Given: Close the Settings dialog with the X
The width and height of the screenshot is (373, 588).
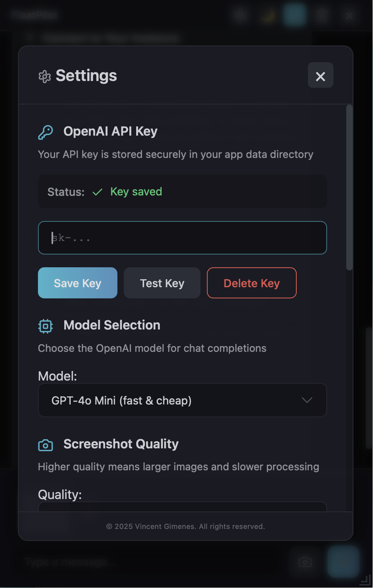Looking at the screenshot, I should (x=320, y=75).
